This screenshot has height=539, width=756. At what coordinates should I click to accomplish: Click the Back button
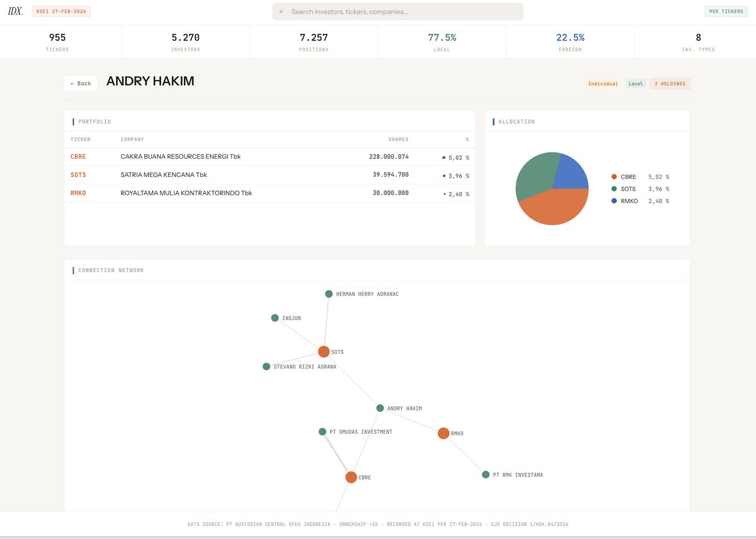point(81,82)
